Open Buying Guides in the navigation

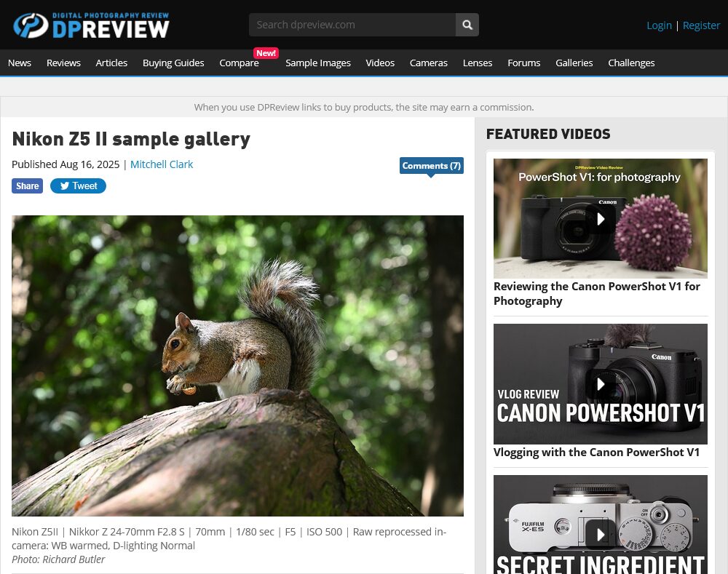[x=173, y=63]
